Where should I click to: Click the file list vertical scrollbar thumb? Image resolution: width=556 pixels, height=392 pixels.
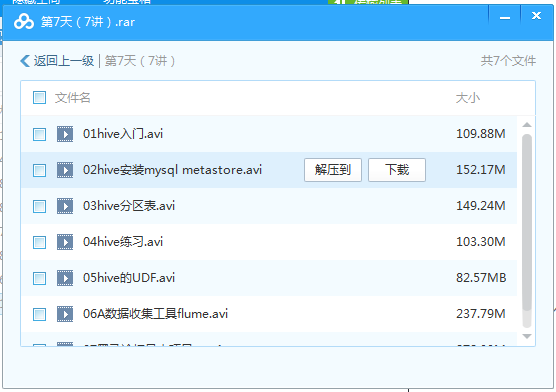527,222
